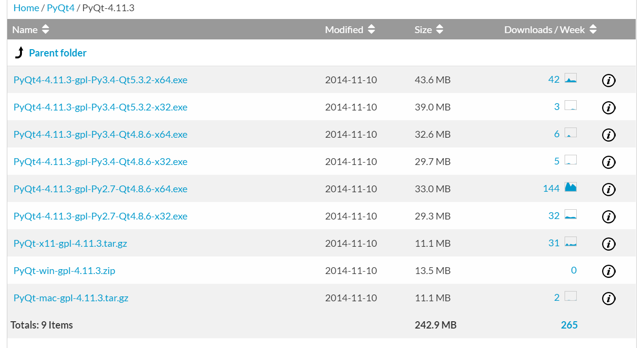Open info for PyQt4-4.11.3-gpl-Py2.7-Qt4.8.6-x64.exe
The image size is (644, 348).
(608, 189)
